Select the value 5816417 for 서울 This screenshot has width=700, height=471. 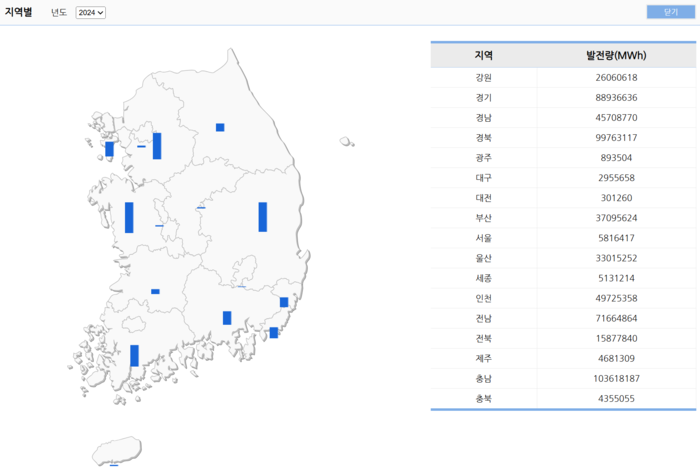pyautogui.click(x=616, y=238)
